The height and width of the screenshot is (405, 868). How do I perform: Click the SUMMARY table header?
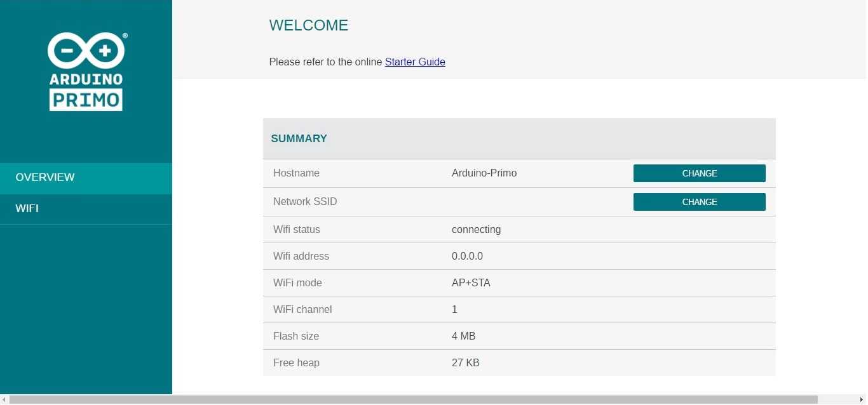[x=299, y=138]
